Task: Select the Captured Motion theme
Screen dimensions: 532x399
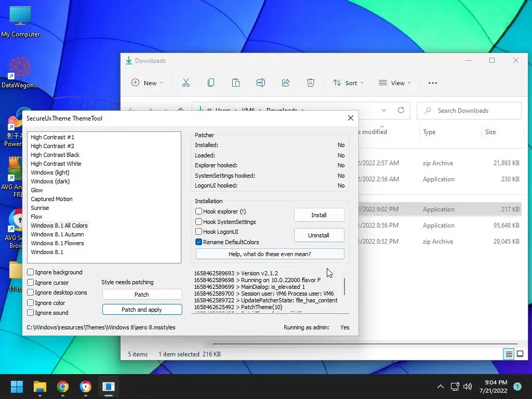Action: [51, 199]
